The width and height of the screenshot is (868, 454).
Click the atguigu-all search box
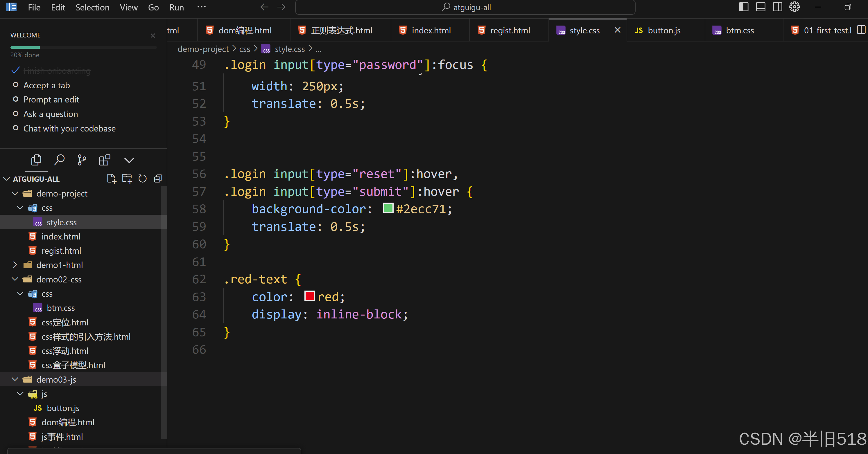click(x=465, y=8)
